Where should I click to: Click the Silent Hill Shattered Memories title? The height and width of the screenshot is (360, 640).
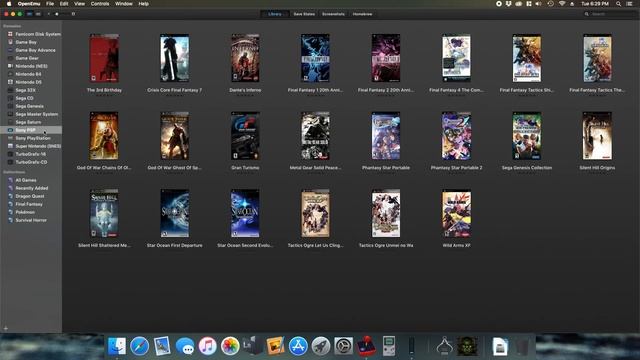(x=104, y=245)
